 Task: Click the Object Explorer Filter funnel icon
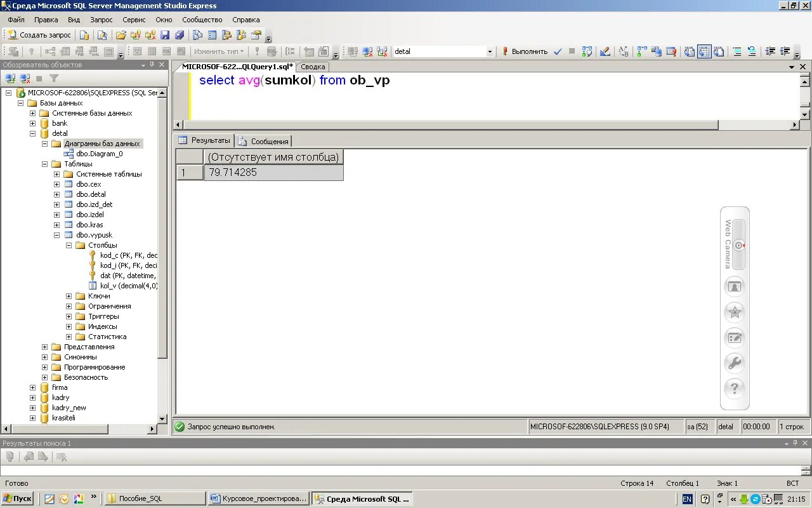tap(54, 78)
